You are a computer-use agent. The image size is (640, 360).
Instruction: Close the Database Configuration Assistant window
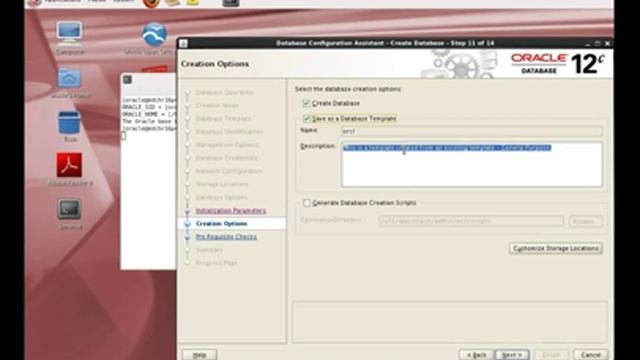pyautogui.click(x=607, y=43)
